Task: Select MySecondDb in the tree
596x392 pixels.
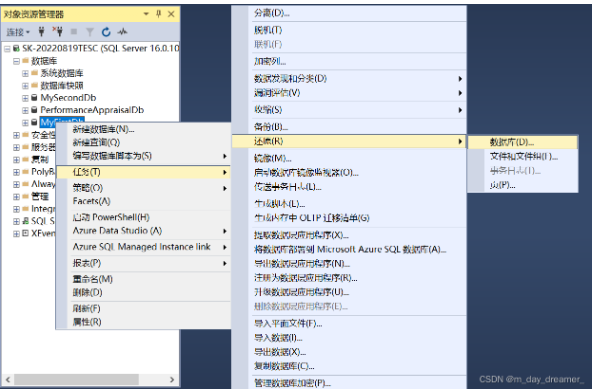Action: tap(68, 98)
